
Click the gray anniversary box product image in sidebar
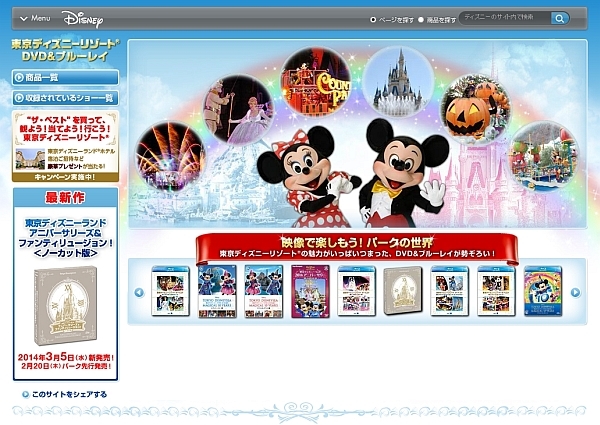[x=65, y=305]
